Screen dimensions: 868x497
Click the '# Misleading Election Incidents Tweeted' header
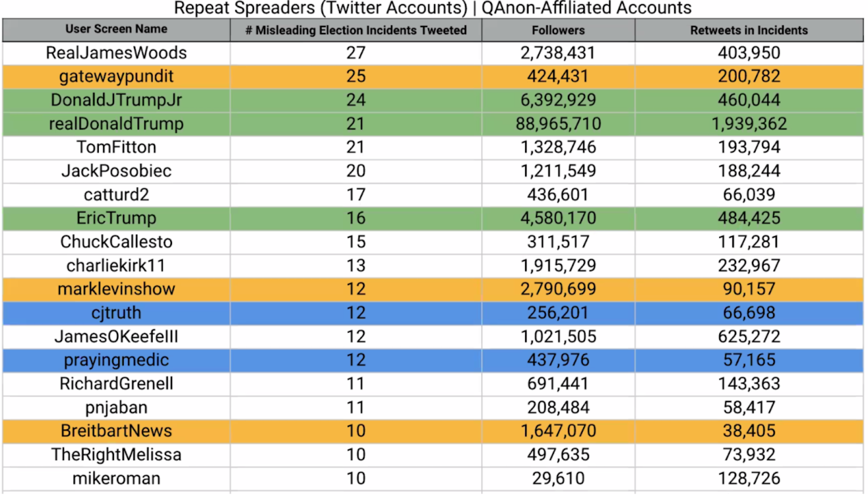tap(356, 30)
